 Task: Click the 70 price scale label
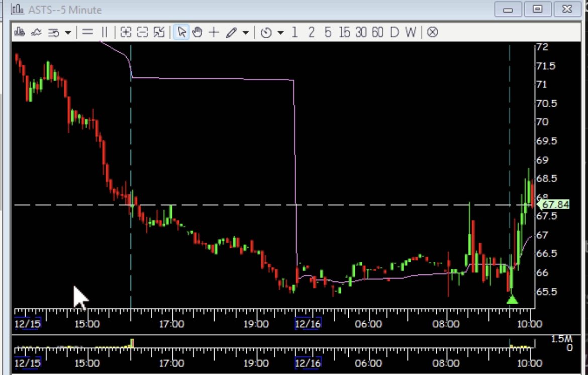(542, 122)
